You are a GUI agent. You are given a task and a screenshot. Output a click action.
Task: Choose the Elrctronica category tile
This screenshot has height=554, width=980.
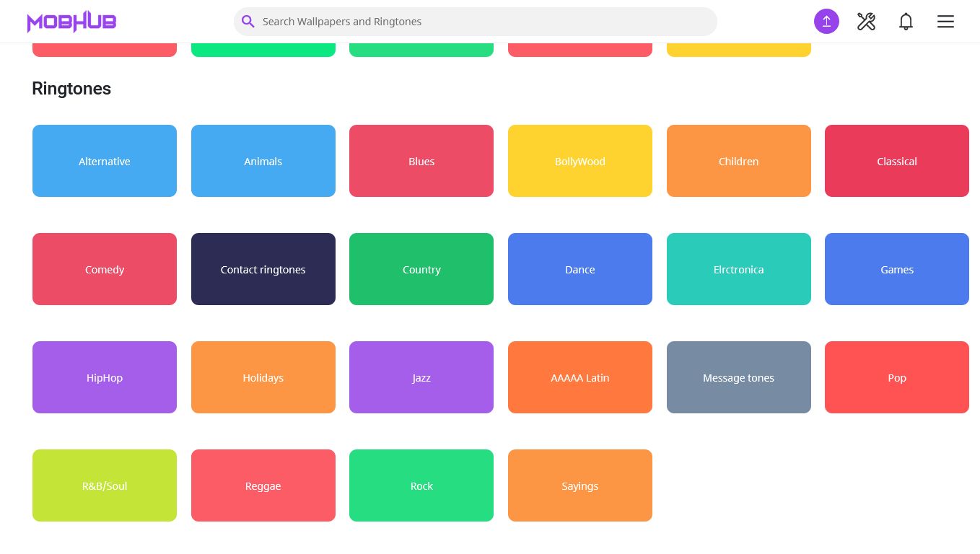(739, 269)
